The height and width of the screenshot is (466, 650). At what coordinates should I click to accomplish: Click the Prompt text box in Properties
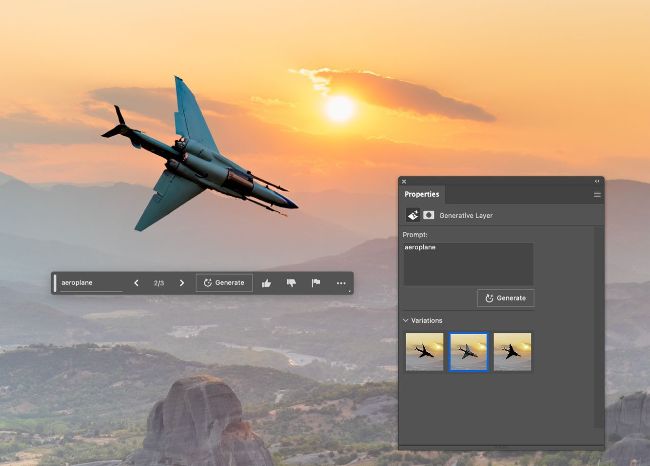[468, 264]
